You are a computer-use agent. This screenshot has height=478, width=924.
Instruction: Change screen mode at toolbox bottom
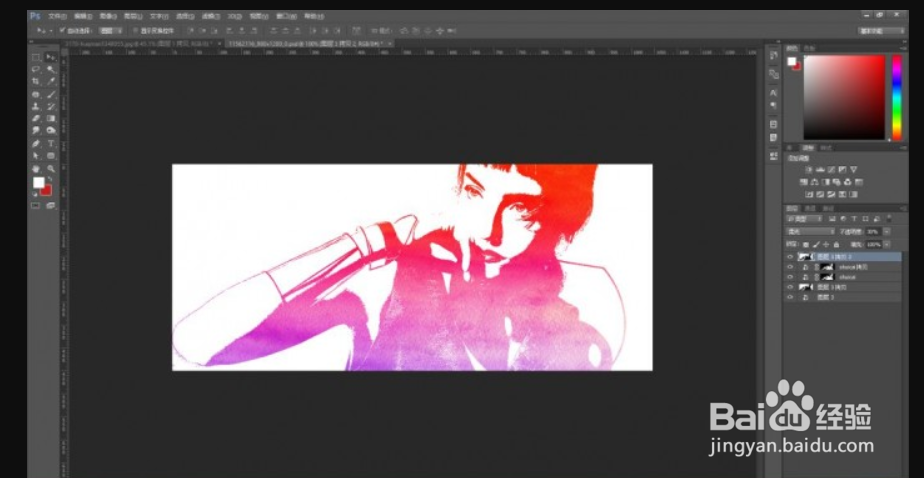click(x=51, y=206)
